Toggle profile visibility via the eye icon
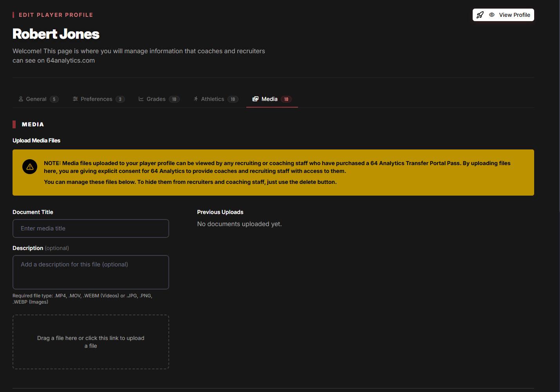The image size is (560, 392). point(491,14)
